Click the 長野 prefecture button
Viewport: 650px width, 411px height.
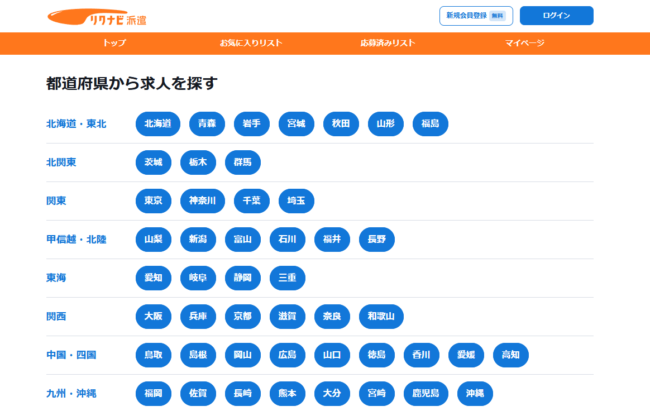pyautogui.click(x=377, y=239)
